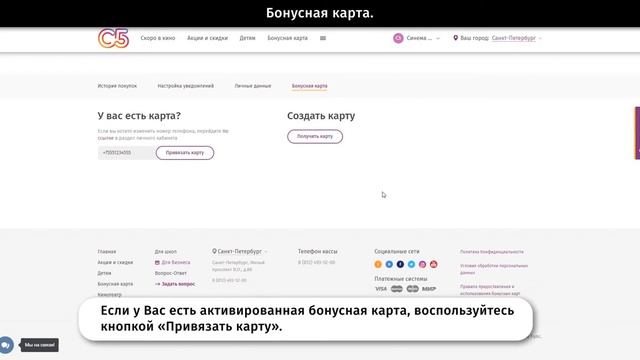
Task: Click the МИР payment logo
Action: pos(429,289)
